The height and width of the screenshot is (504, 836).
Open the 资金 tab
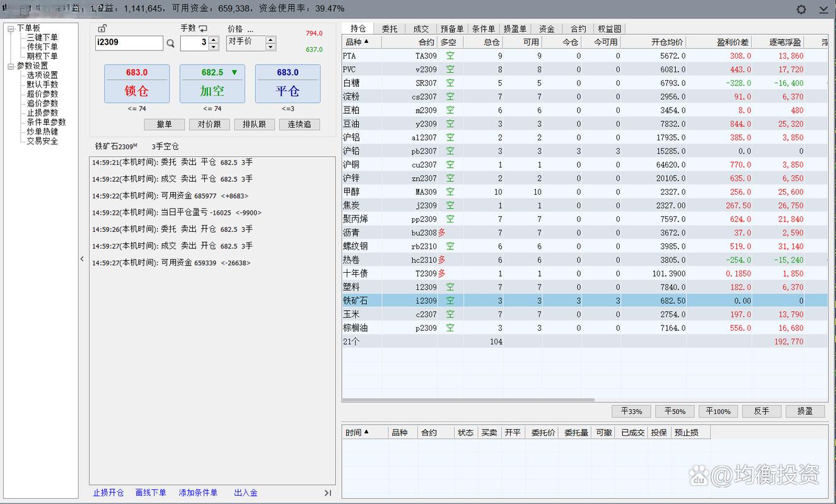click(547, 29)
